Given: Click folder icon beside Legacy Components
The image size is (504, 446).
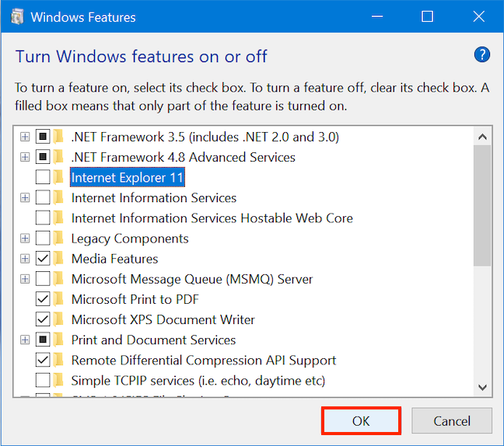Looking at the screenshot, I should tap(58, 238).
